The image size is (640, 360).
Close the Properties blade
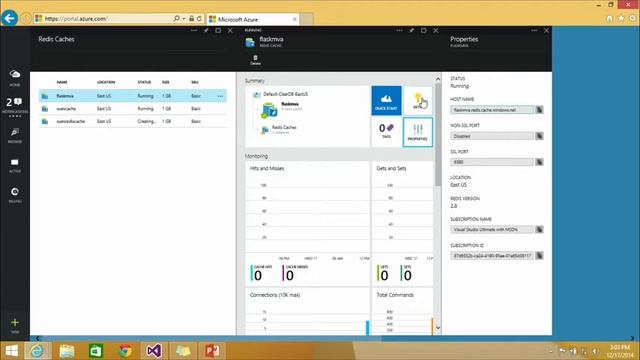546,31
